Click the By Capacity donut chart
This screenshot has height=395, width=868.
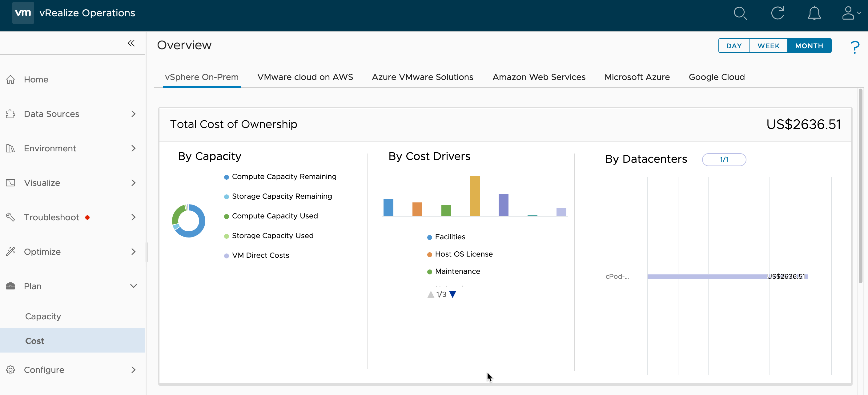click(188, 221)
